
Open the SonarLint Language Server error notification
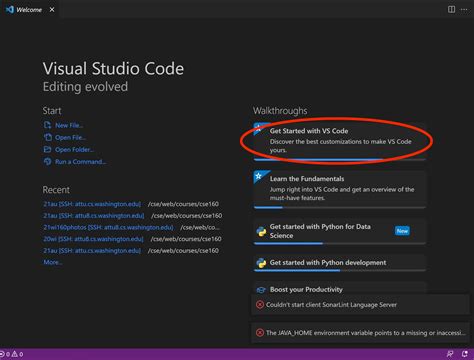pos(360,305)
